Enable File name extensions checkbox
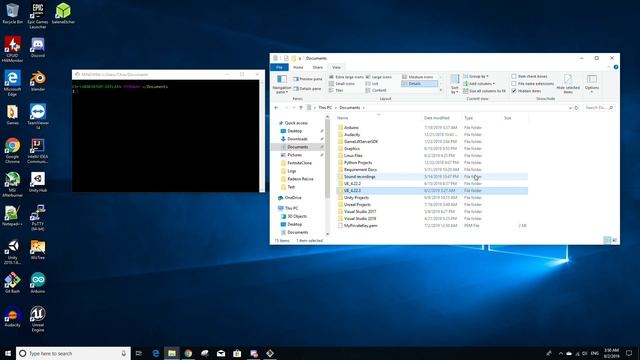This screenshot has height=360, width=640. point(533,84)
